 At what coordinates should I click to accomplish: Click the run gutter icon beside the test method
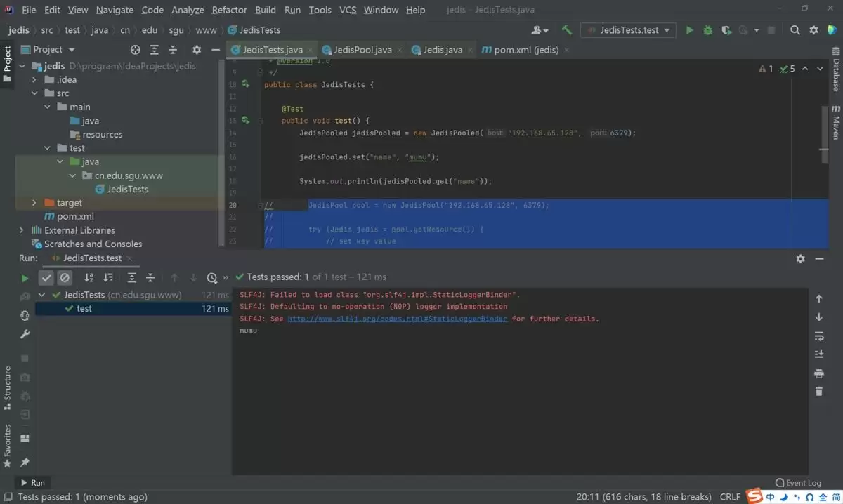(x=246, y=121)
